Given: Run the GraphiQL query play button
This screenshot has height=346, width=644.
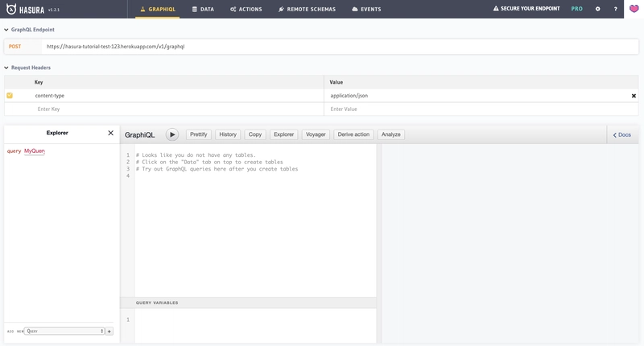Looking at the screenshot, I should [172, 134].
